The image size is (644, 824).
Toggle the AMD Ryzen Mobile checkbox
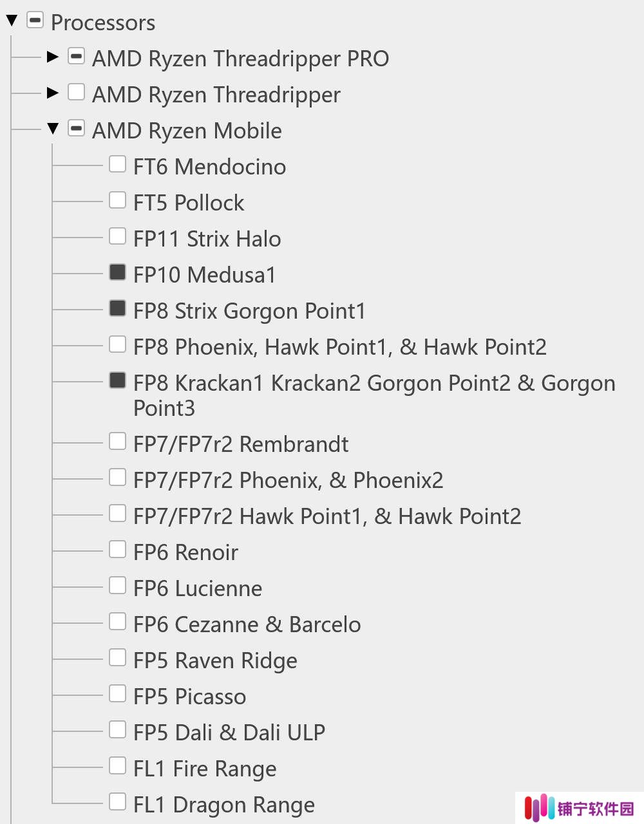(76, 128)
